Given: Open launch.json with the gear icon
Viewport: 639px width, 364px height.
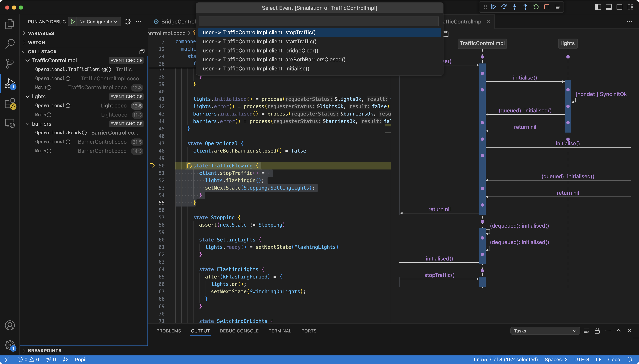Looking at the screenshot, I should (128, 22).
